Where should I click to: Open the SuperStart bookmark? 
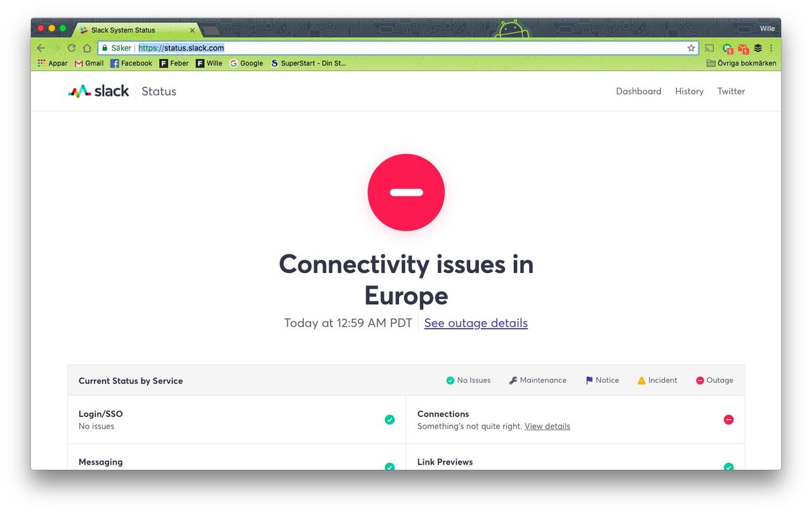click(308, 63)
